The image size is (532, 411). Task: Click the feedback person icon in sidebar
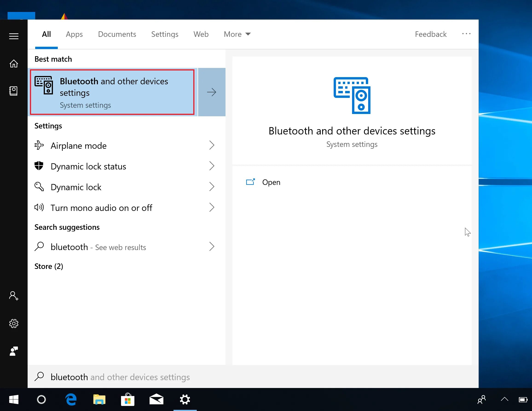pyautogui.click(x=14, y=351)
